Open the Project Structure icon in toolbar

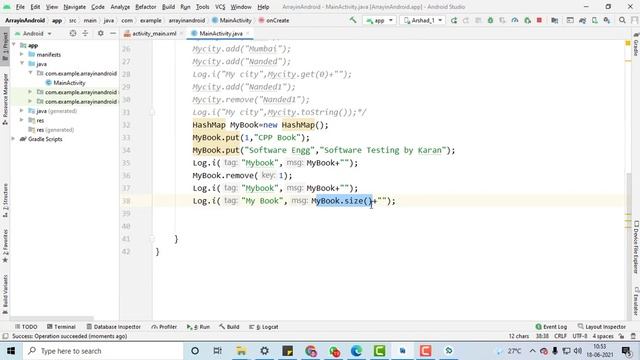(x=555, y=20)
